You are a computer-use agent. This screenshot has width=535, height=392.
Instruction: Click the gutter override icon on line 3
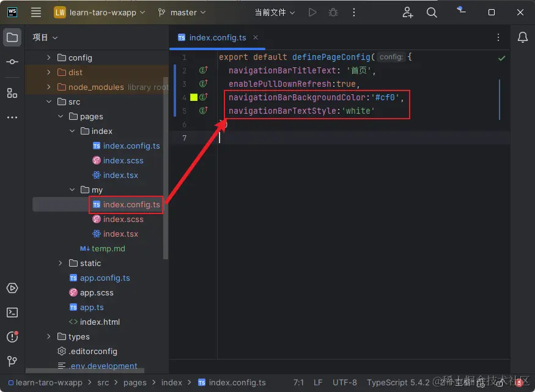coord(204,84)
